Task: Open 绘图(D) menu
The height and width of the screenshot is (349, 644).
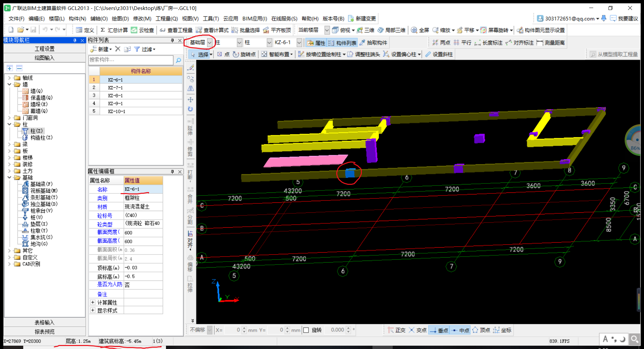Action: pos(120,19)
